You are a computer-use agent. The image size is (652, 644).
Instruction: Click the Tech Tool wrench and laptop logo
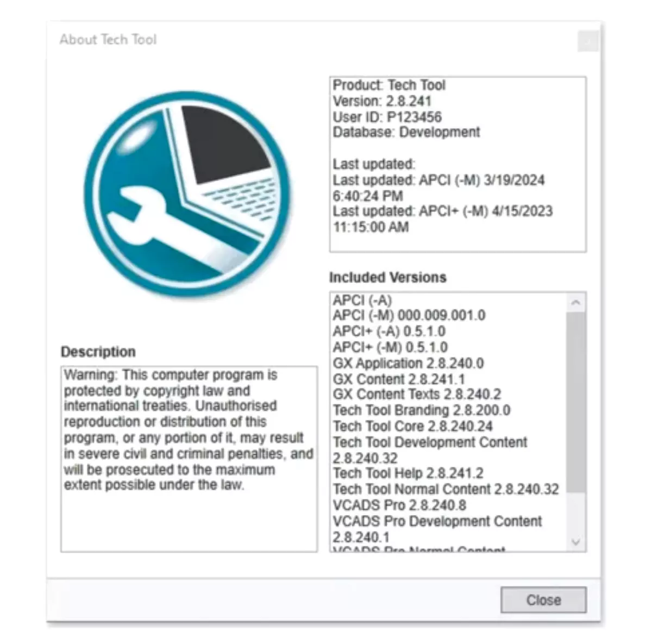pos(187,194)
